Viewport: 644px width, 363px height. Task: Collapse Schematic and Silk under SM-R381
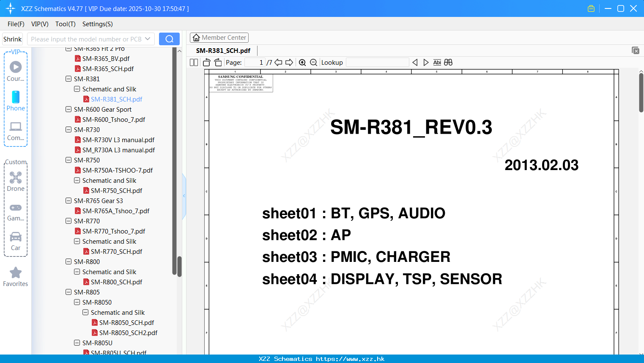[x=77, y=89]
